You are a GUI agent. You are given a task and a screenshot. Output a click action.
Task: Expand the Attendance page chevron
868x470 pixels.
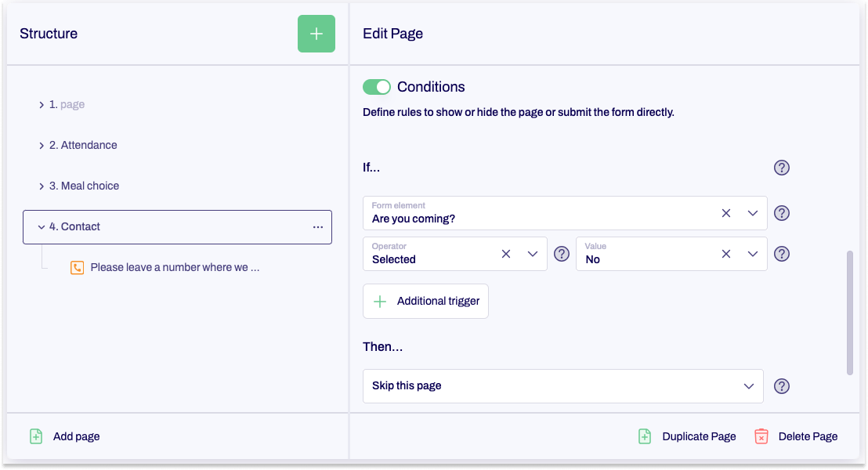(42, 146)
